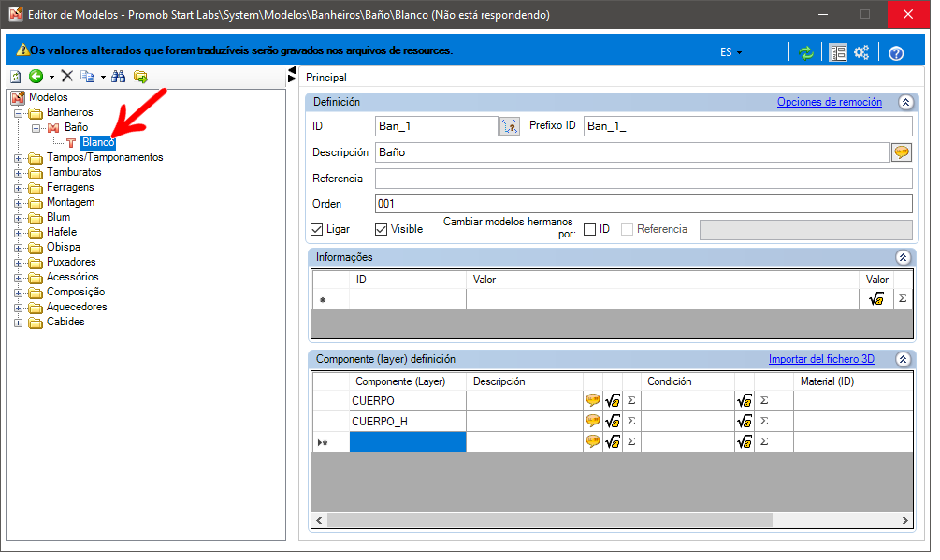Viewport: 940px width, 560px height.
Task: Click the condition sigma icon in CUERPO_H row
Action: tap(764, 421)
